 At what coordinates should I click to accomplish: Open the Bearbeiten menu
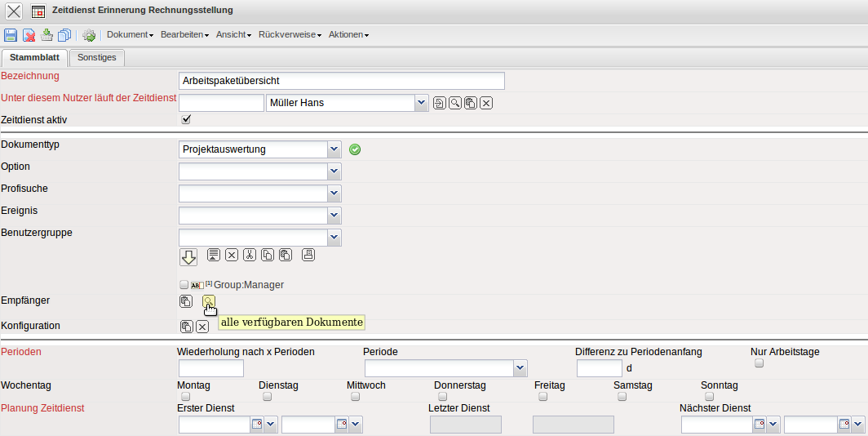[x=184, y=35]
